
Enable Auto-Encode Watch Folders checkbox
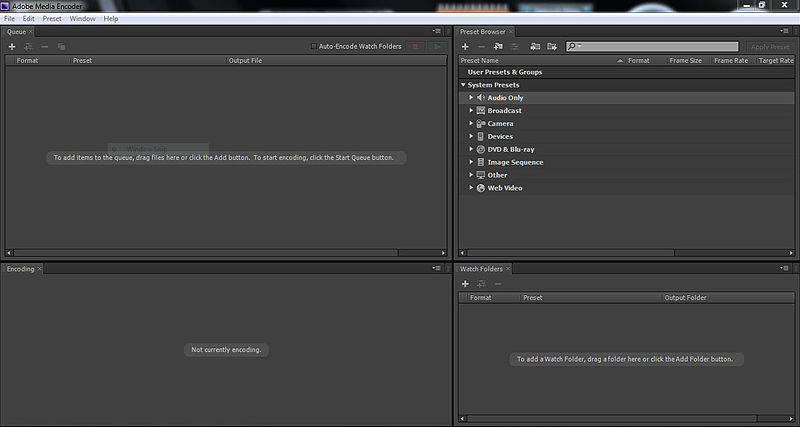click(313, 46)
